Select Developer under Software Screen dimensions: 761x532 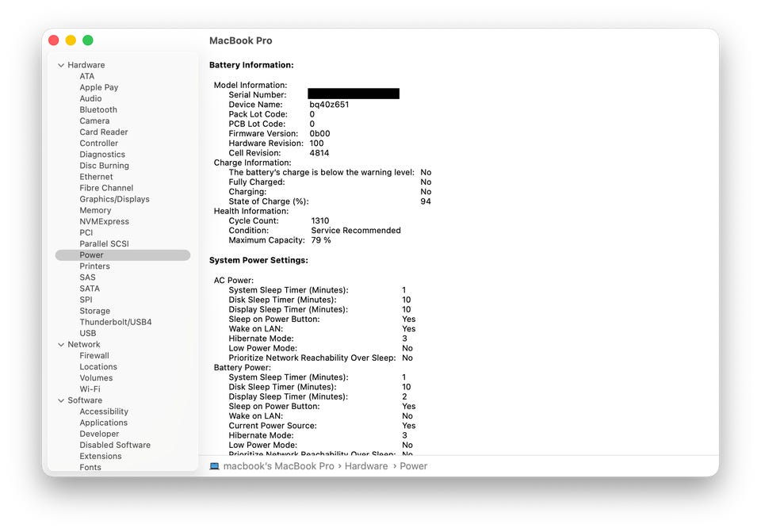coord(100,434)
